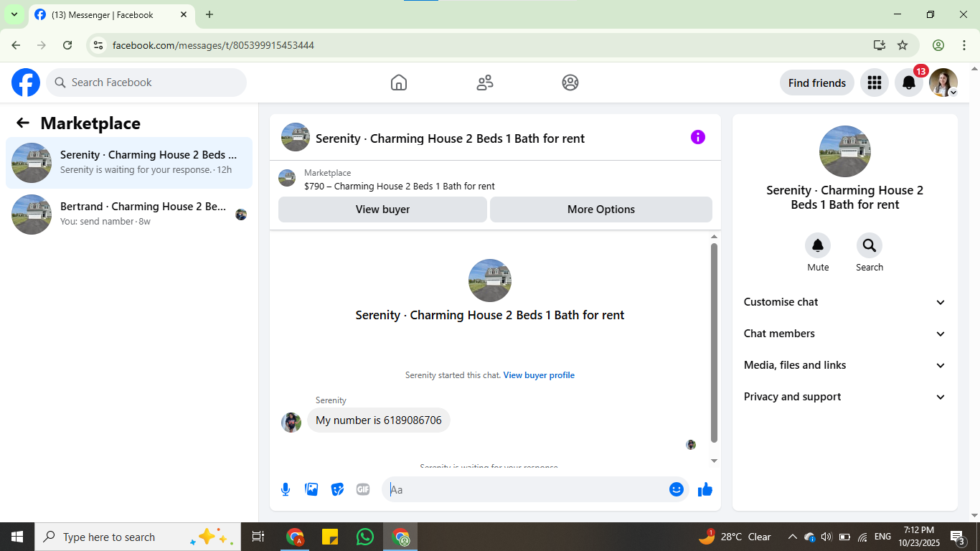
Task: Open Facebook home via the logo
Action: click(x=26, y=83)
